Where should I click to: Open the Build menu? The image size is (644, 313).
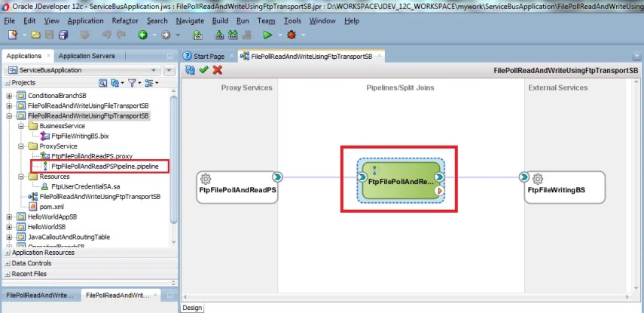tap(220, 20)
